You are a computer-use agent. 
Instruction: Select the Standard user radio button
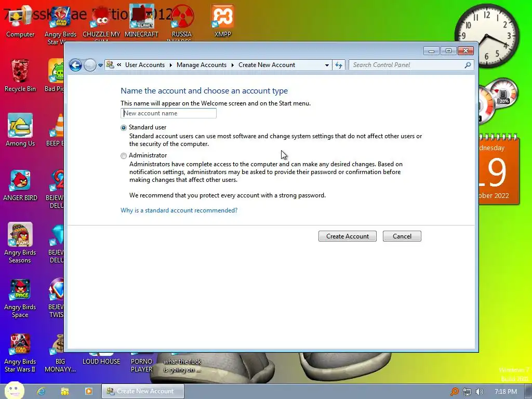coord(124,128)
